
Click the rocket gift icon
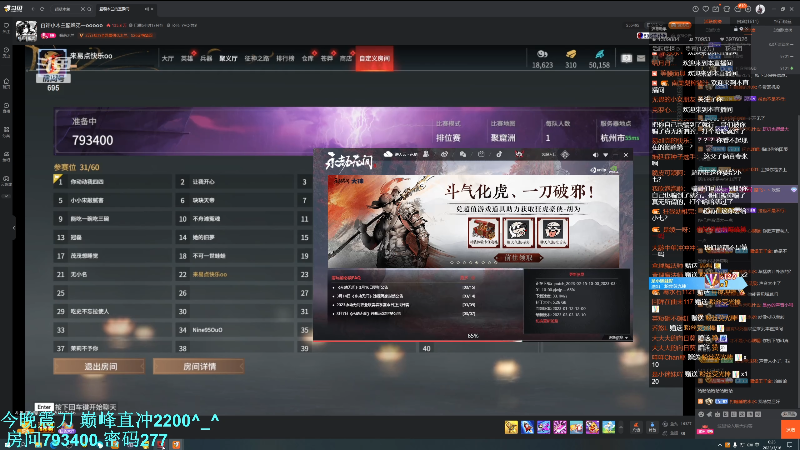click(528, 427)
